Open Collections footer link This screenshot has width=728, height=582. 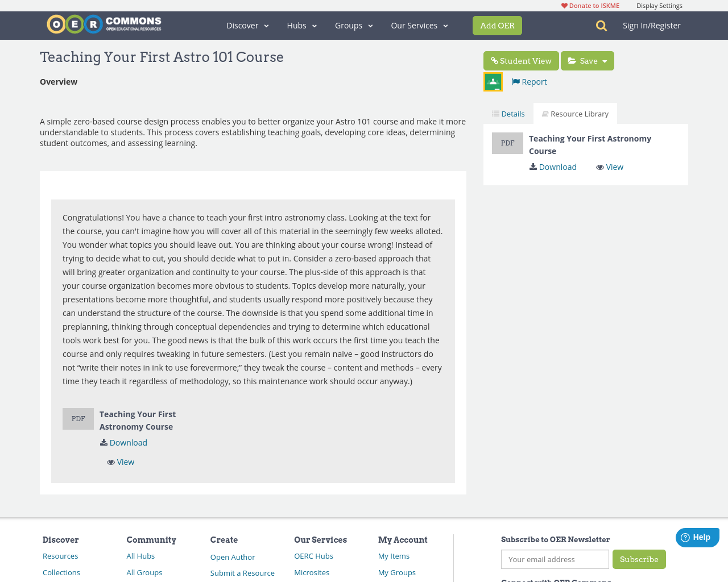[61, 572]
